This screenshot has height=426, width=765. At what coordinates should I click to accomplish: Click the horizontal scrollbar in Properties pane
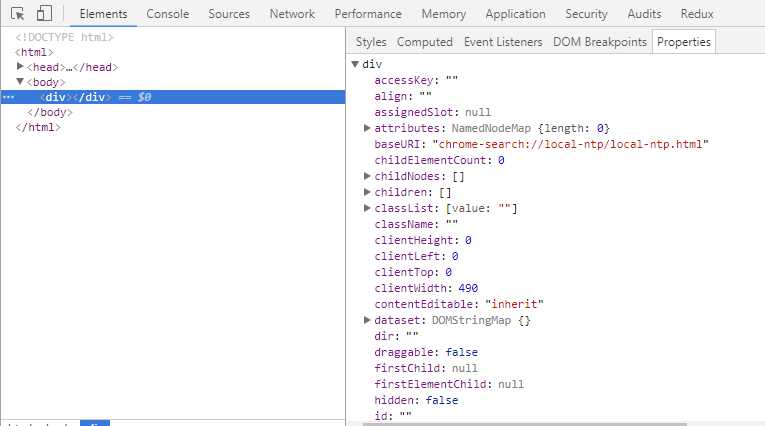(524, 424)
